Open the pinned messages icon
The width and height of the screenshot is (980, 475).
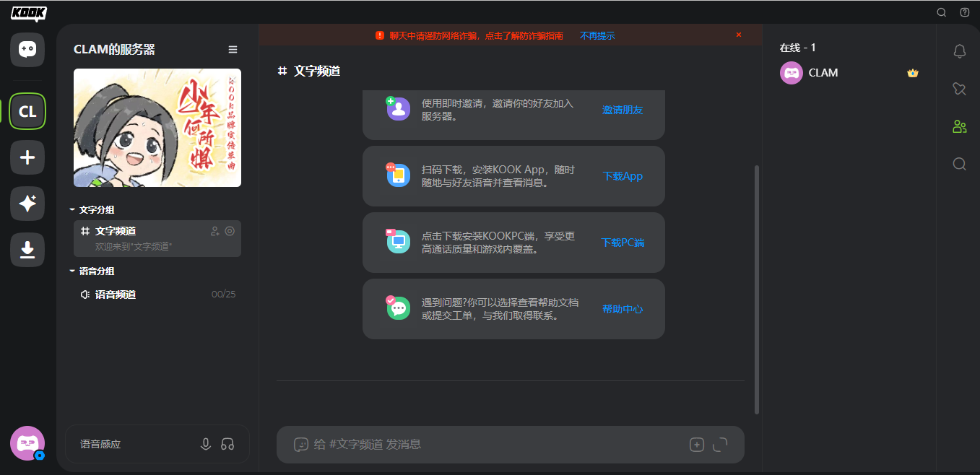(x=959, y=89)
